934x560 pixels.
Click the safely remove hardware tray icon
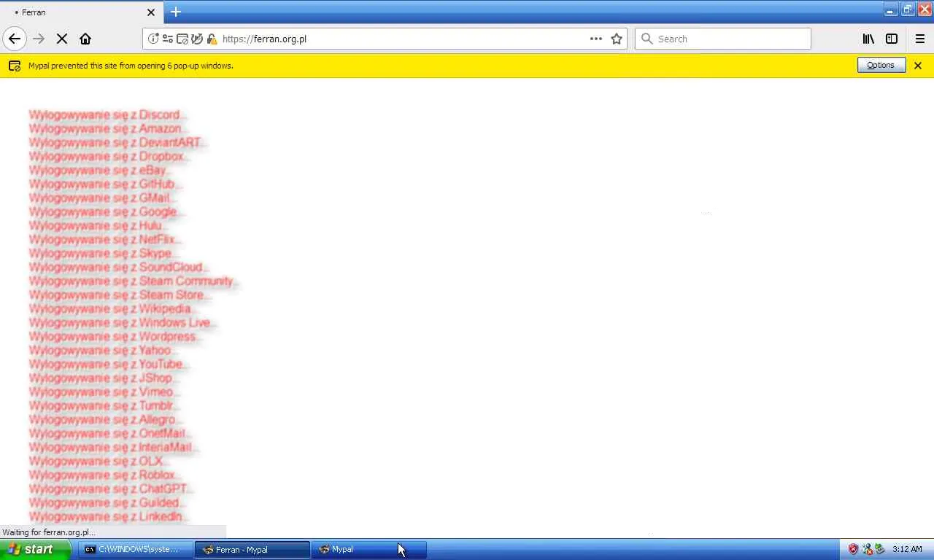[880, 549]
